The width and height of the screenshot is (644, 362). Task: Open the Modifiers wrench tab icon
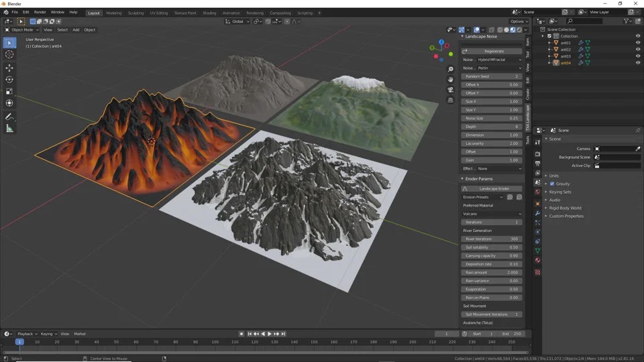pyautogui.click(x=537, y=213)
